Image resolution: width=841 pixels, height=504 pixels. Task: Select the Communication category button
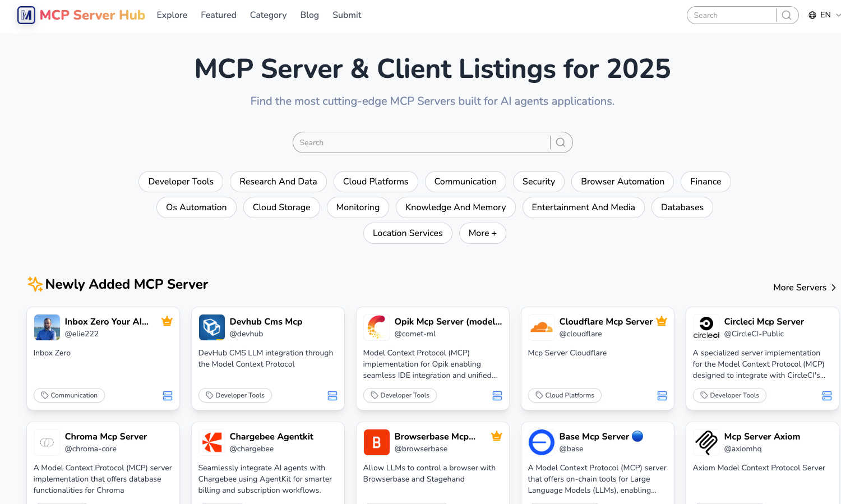click(465, 182)
